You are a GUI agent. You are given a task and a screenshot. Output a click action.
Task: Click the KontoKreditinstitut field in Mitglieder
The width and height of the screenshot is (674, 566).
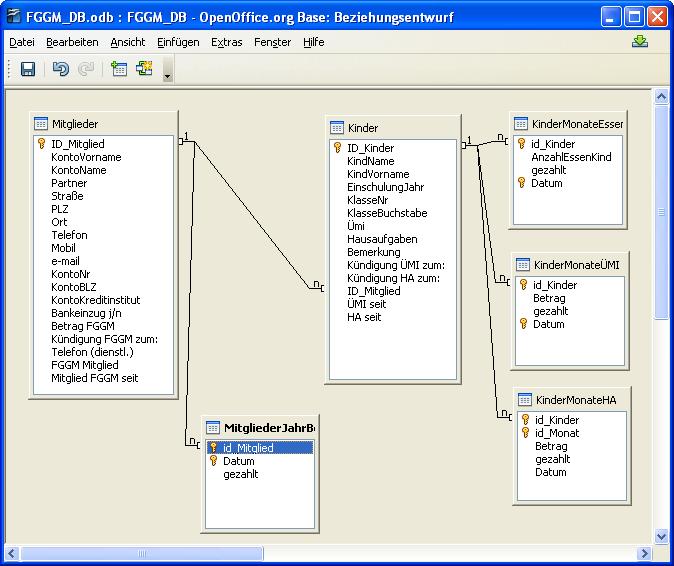point(95,300)
